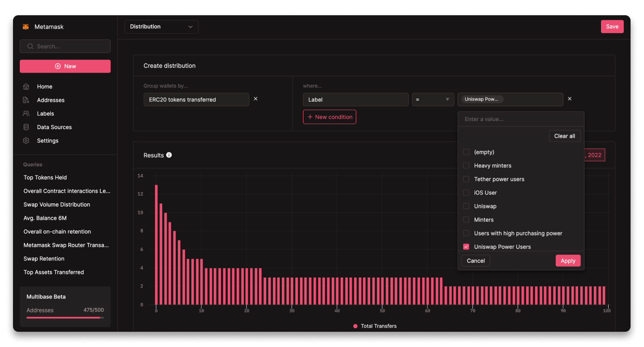Image resolution: width=644 pixels, height=347 pixels.
Task: Go to Addresses in sidebar
Action: coord(51,100)
